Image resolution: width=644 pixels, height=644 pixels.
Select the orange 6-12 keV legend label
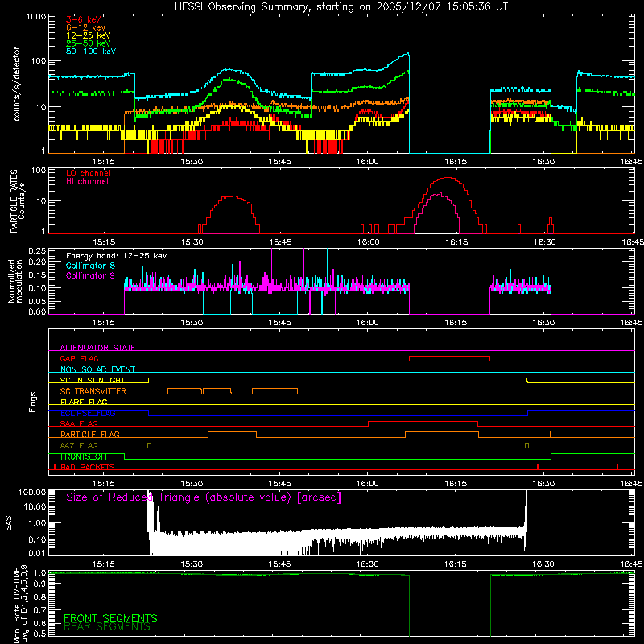[86, 27]
